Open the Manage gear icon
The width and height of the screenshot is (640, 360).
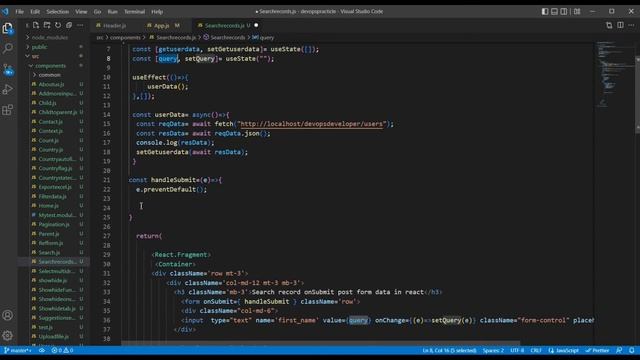pos(8,336)
